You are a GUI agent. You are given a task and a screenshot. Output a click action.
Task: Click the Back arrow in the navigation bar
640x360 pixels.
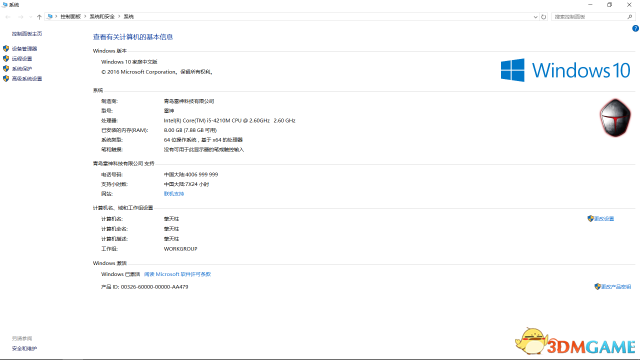[x=8, y=17]
